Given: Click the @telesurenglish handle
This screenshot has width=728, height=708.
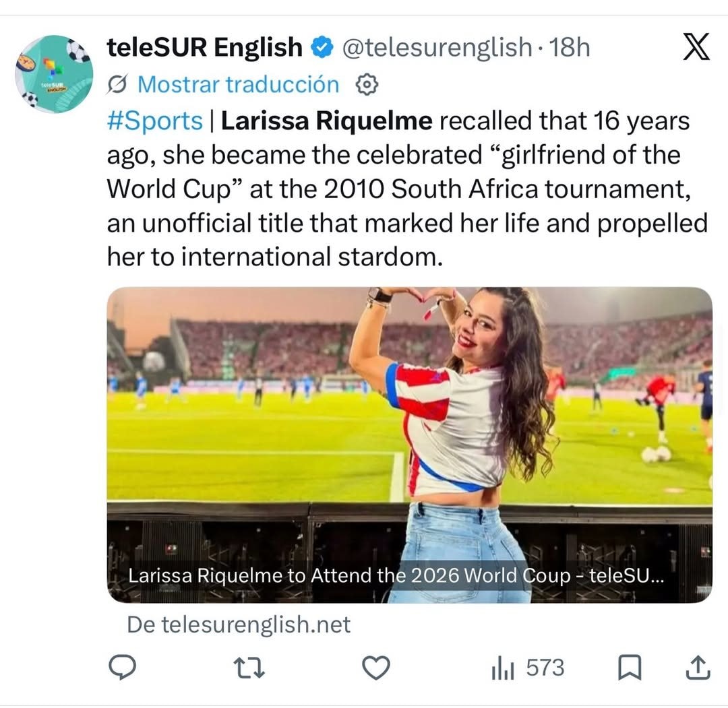Looking at the screenshot, I should 437,47.
